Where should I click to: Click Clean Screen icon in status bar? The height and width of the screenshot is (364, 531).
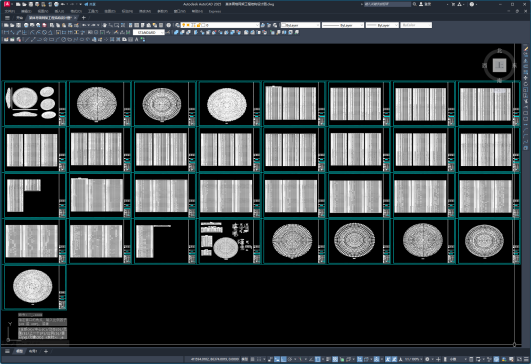pos(519,359)
